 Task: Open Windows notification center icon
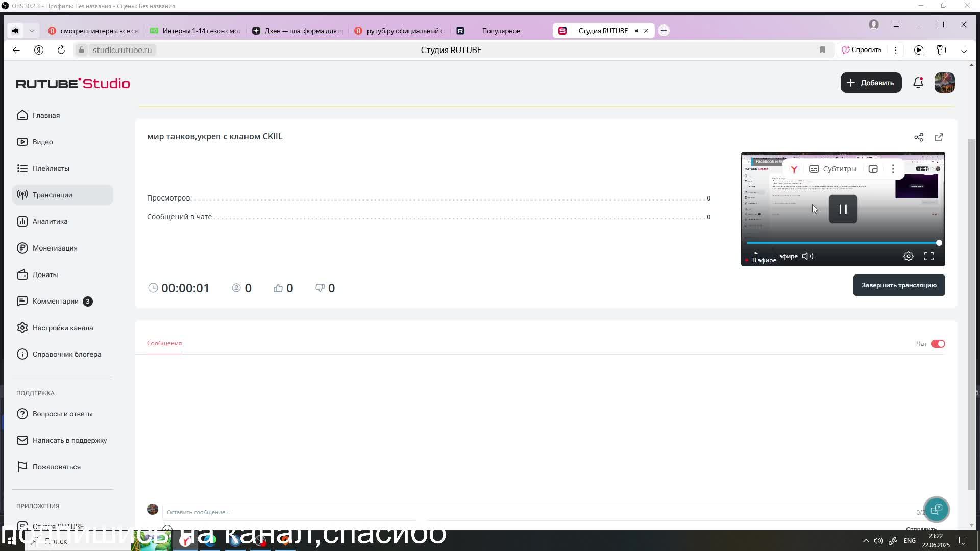963,541
